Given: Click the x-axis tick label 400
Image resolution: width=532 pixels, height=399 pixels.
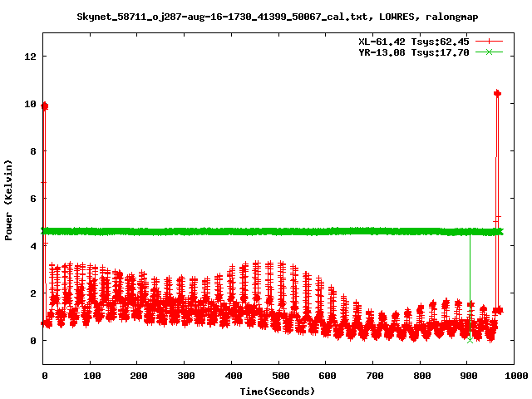Looking at the screenshot, I should pyautogui.click(x=233, y=376).
